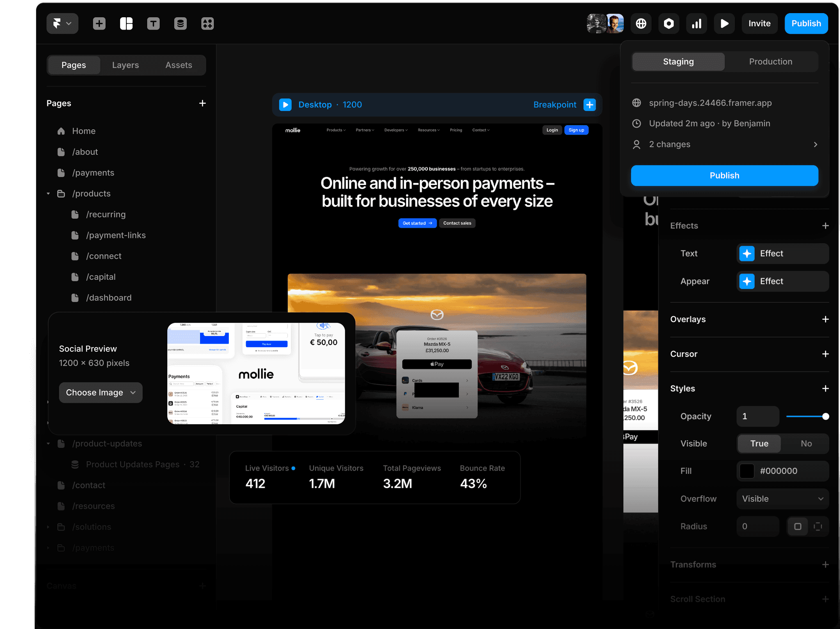Click the Fill color swatch
840x629 pixels.
pos(747,471)
